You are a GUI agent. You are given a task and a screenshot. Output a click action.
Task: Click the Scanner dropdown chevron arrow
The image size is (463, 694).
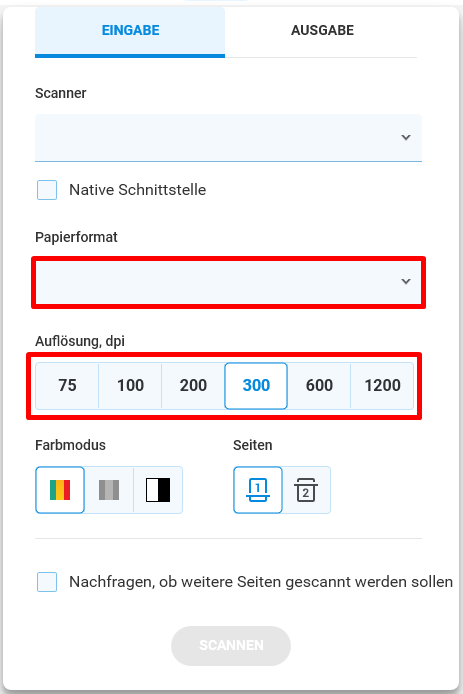pyautogui.click(x=406, y=138)
